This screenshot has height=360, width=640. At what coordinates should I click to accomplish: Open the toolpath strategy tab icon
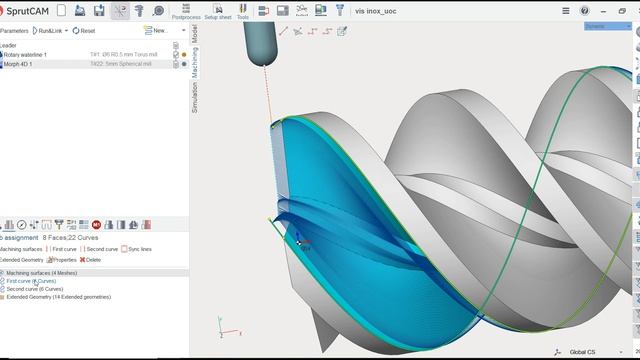(x=47, y=224)
